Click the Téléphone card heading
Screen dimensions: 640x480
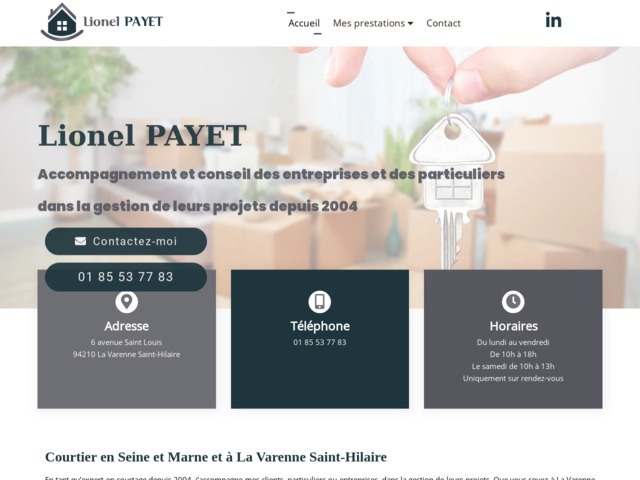[x=320, y=326]
